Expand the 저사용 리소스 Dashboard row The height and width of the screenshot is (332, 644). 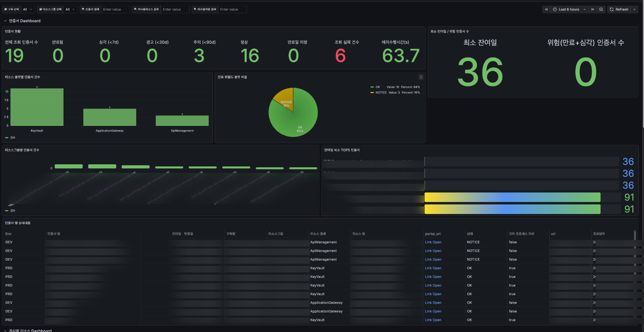[x=28, y=331]
